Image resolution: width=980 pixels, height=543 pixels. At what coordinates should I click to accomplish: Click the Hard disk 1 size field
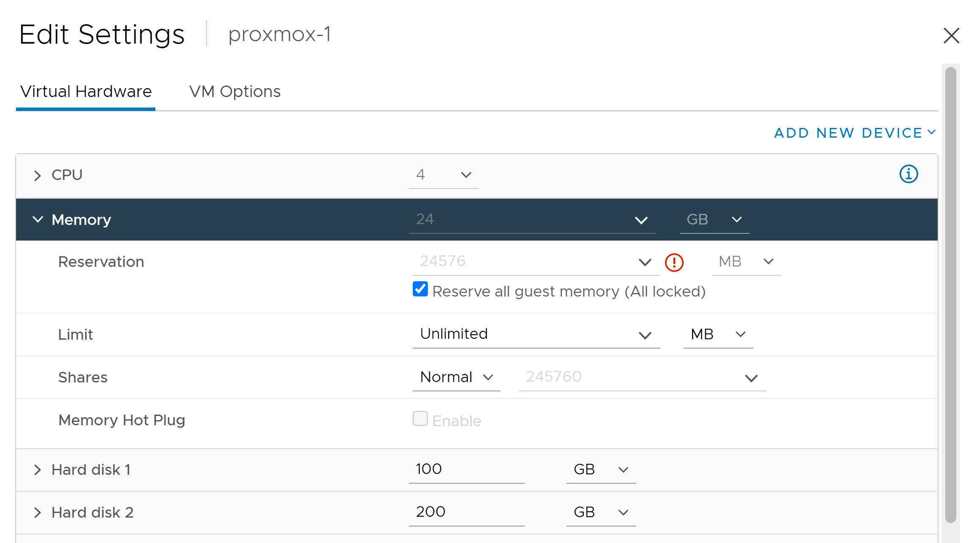click(x=467, y=470)
